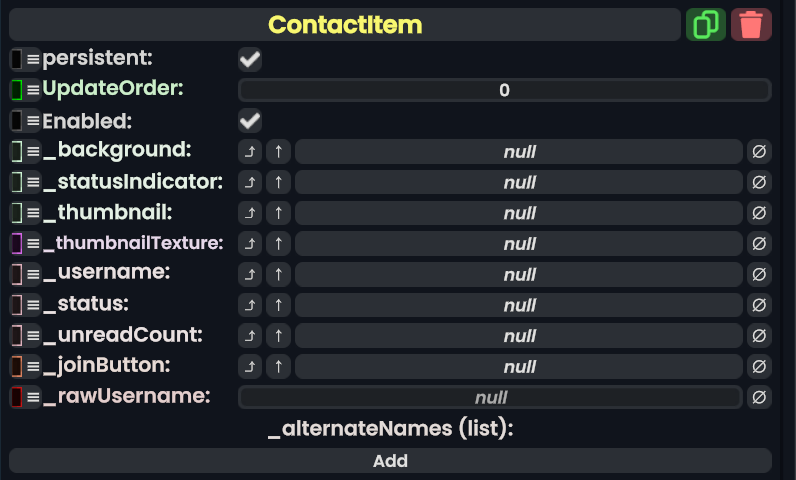Clear the _joinButton reference with null icon

(759, 366)
